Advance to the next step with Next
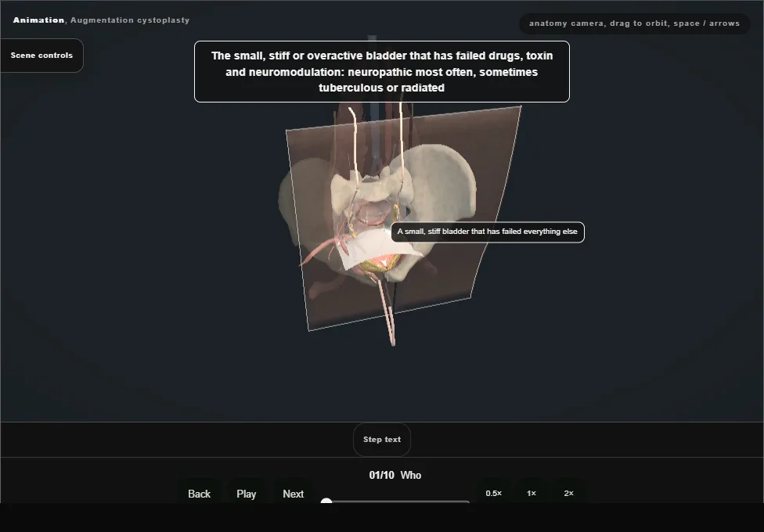764x532 pixels. point(294,494)
